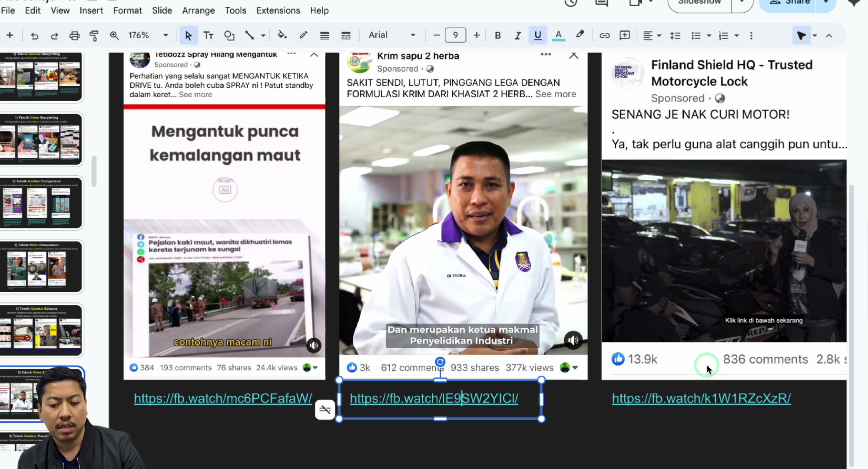The image size is (868, 469).
Task: Click the add comment icon
Action: [625, 36]
